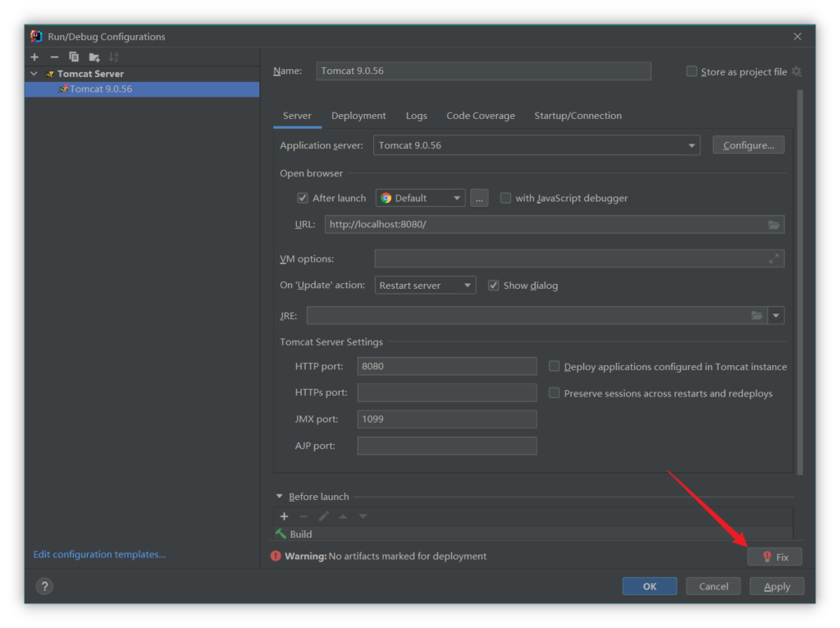
Task: Enable Deploy applications configured in Tomcat instance
Action: [554, 366]
